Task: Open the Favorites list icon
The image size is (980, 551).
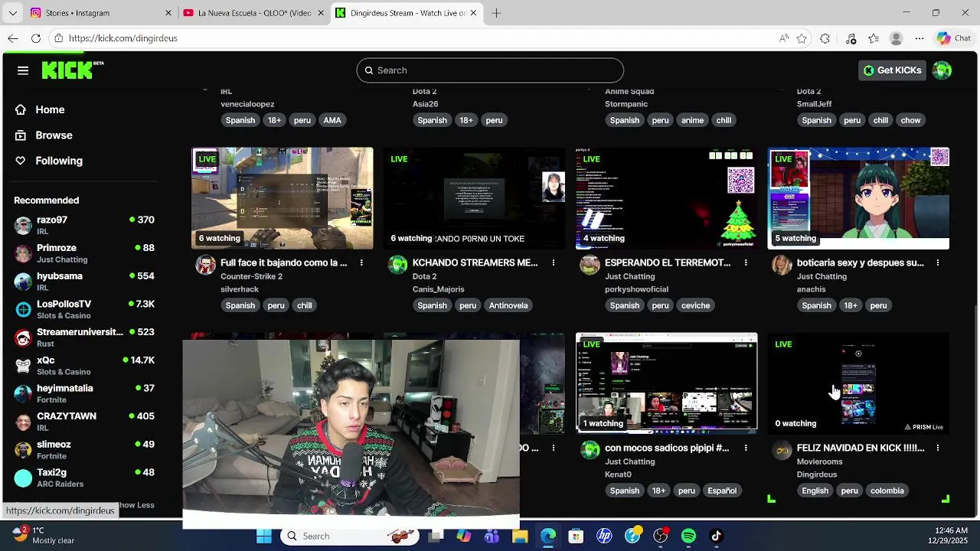Action: click(x=874, y=38)
